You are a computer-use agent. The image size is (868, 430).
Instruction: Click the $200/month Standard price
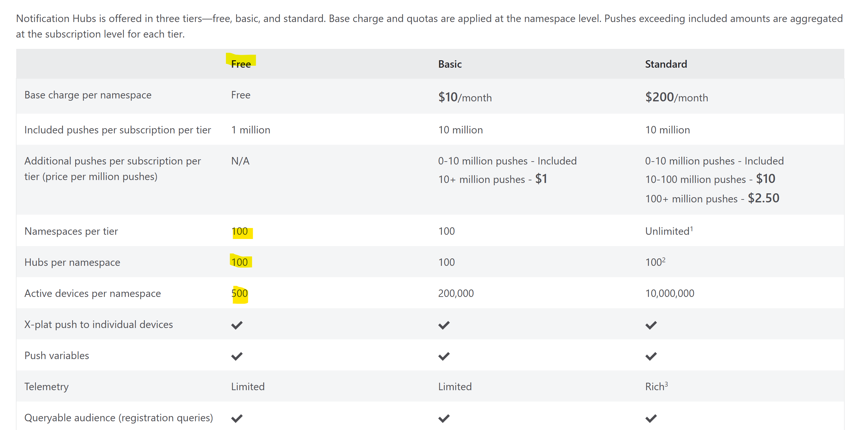coord(676,97)
